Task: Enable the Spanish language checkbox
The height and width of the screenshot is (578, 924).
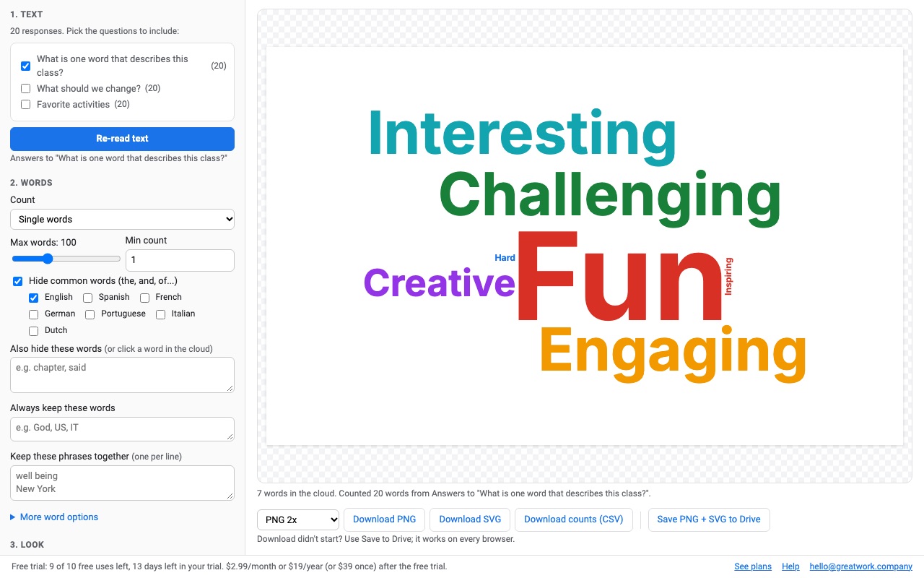Action: [88, 298]
